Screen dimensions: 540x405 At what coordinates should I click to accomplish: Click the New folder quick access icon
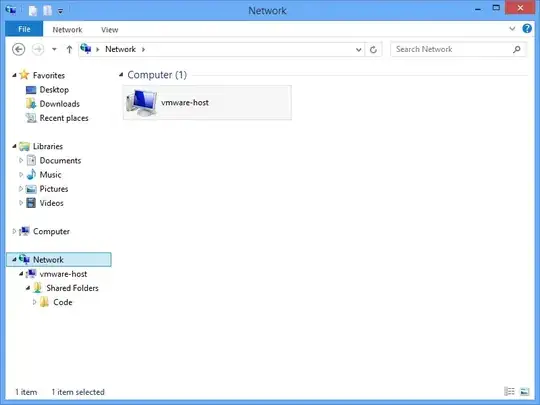click(47, 11)
